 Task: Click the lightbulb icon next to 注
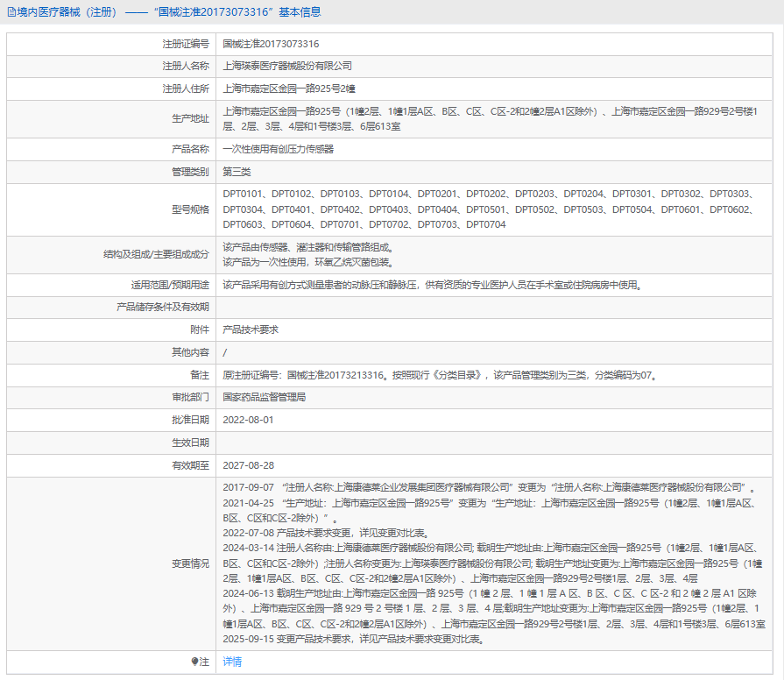194,662
